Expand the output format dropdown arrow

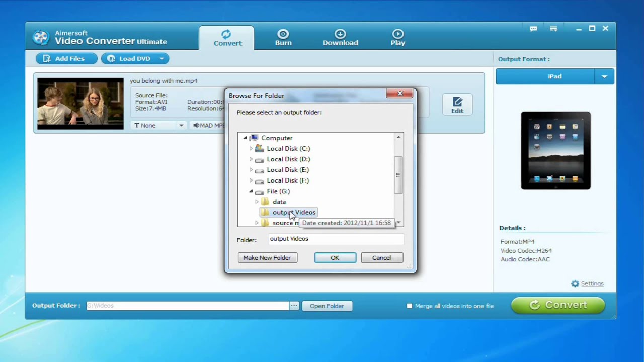tap(604, 76)
